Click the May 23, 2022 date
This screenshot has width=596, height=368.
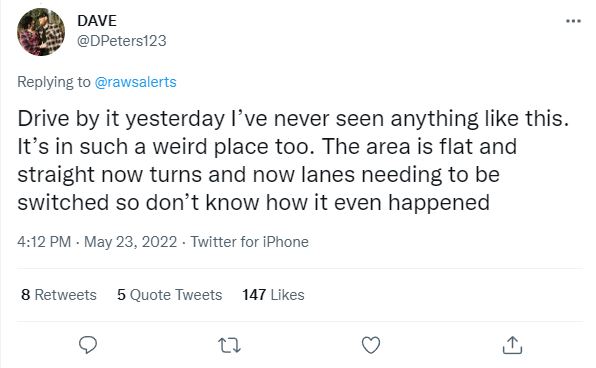[x=130, y=242]
